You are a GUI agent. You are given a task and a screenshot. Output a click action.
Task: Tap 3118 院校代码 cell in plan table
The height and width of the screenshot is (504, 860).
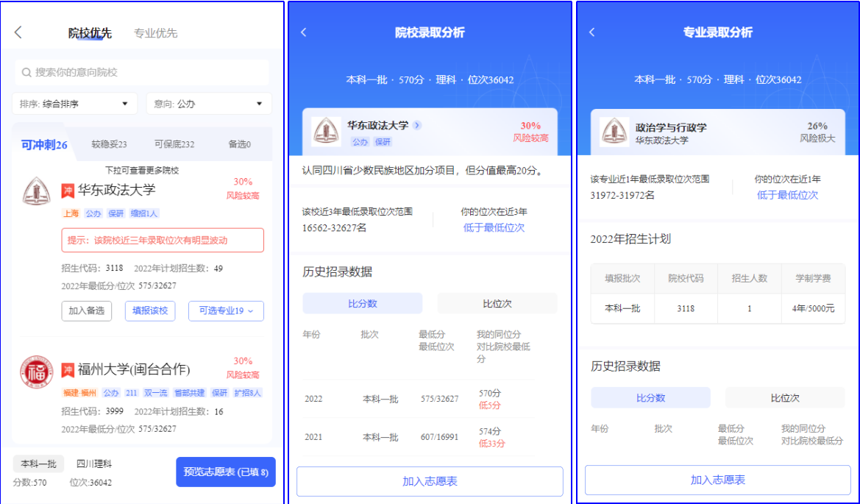(x=686, y=308)
